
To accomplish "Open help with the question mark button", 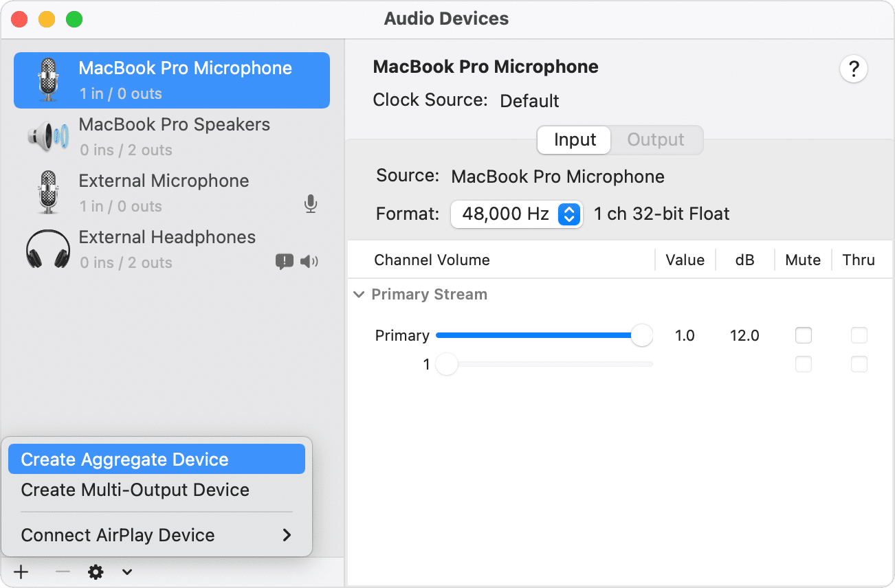I will pyautogui.click(x=853, y=69).
